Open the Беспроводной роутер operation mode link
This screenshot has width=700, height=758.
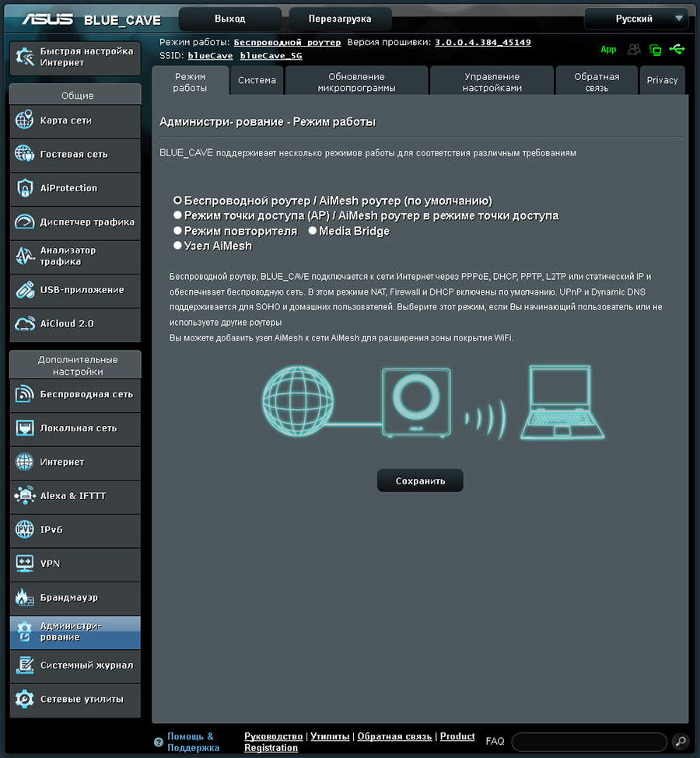287,43
